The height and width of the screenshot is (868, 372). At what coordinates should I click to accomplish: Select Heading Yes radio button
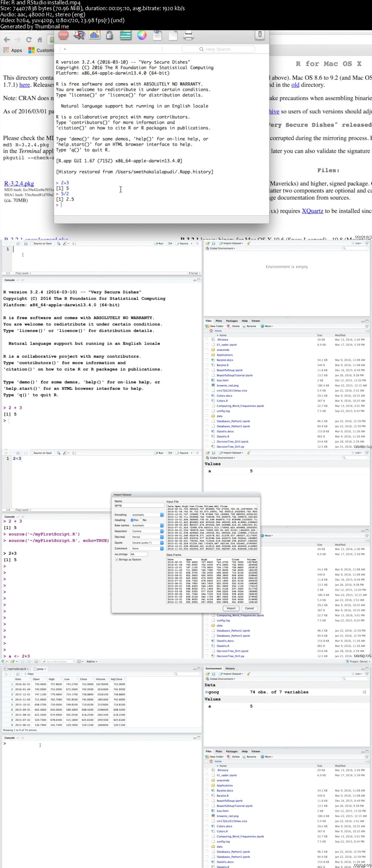[x=132, y=520]
